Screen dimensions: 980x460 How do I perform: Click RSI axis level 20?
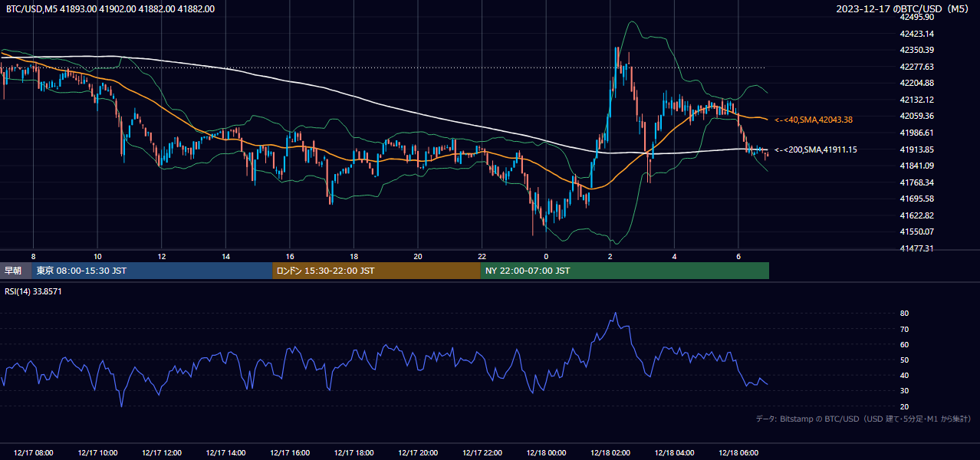tap(904, 406)
